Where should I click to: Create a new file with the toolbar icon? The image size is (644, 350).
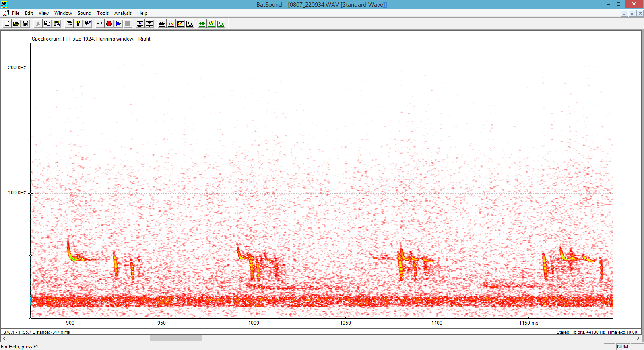tap(7, 24)
